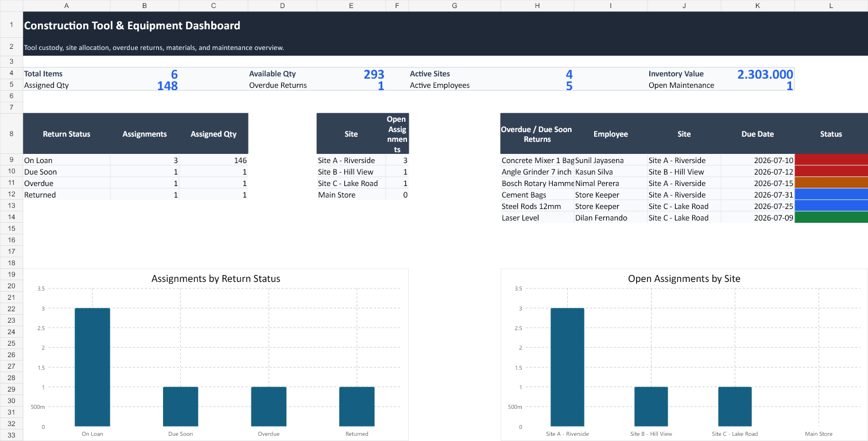Select the Cement Bags cell
Image resolution: width=868 pixels, height=441 pixels.
537,195
